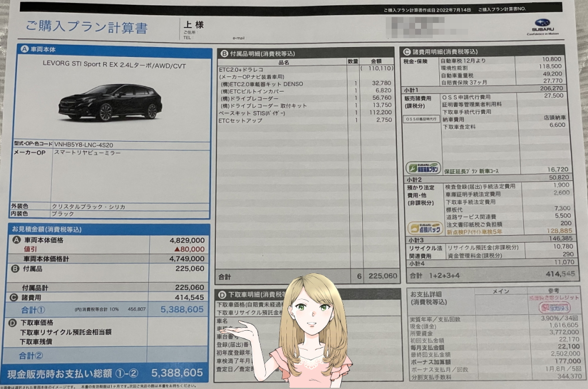This screenshot has width=588, height=389.
Task: Select the black Levorg car photo
Action: pos(110,102)
